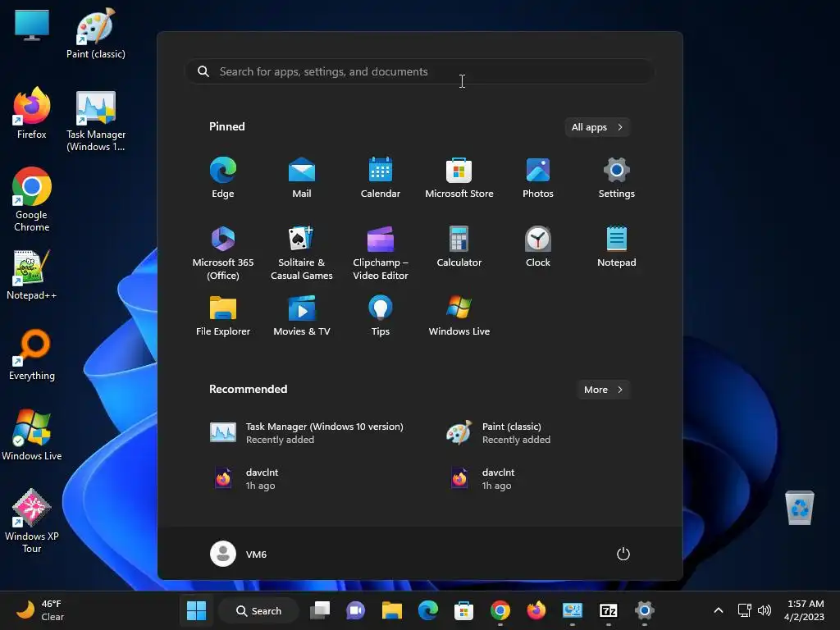
Task: Open the weather widget showing 46°F
Action: (x=40, y=610)
